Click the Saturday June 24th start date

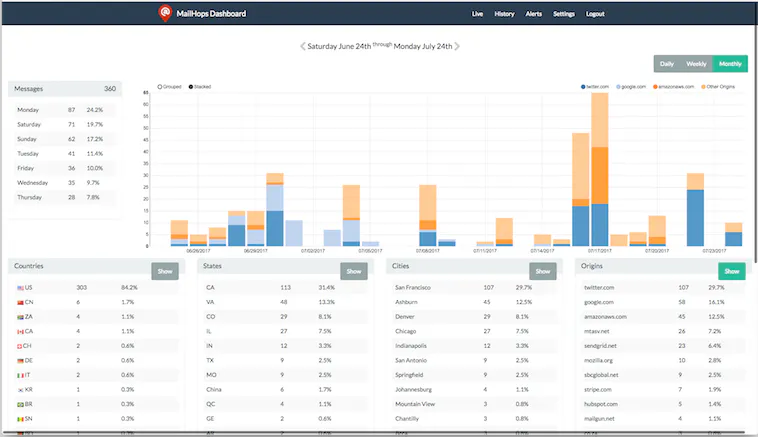[339, 46]
